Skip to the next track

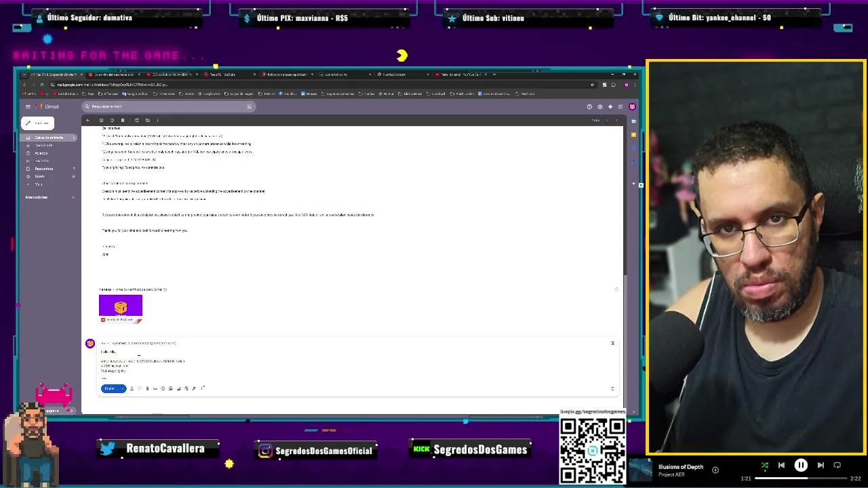coord(821,465)
